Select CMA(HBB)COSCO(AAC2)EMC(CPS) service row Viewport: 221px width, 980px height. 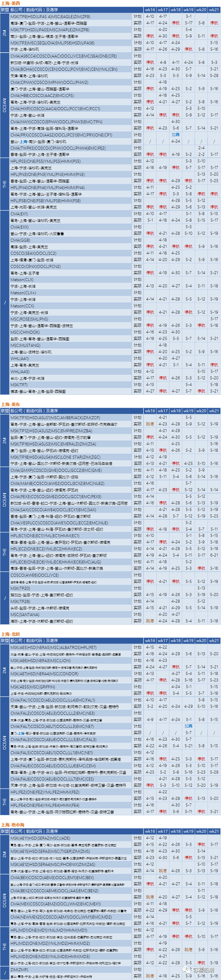click(x=71, y=95)
